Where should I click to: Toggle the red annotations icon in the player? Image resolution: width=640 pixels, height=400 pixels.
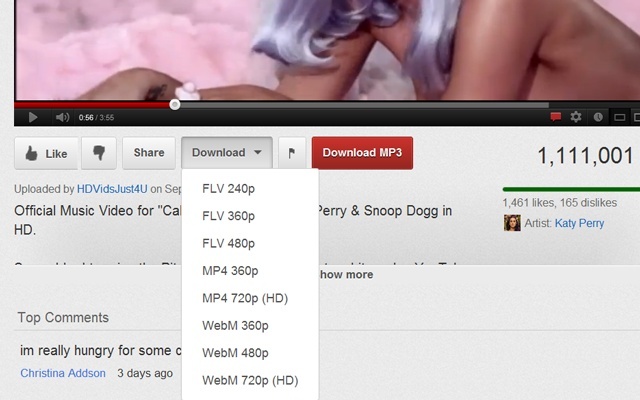[x=555, y=117]
